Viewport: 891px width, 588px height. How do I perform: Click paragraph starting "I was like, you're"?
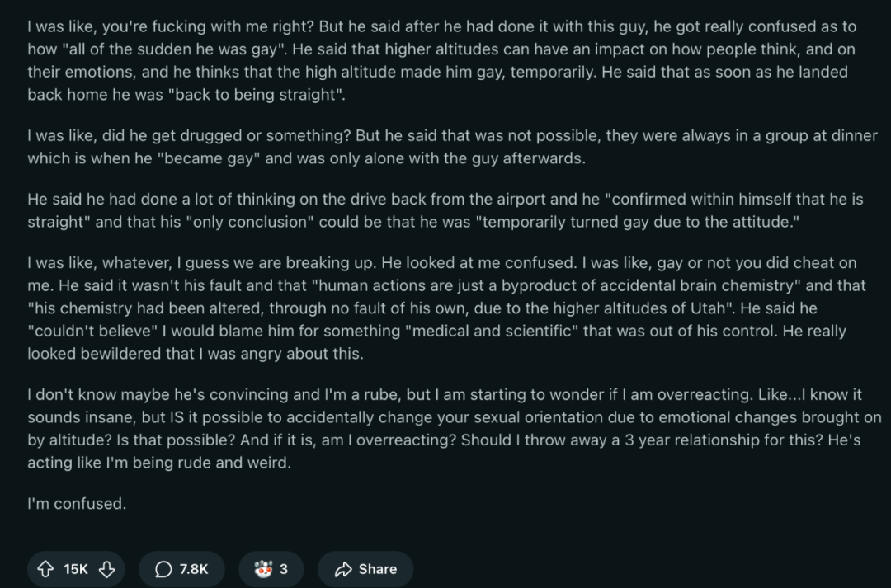pos(442,60)
